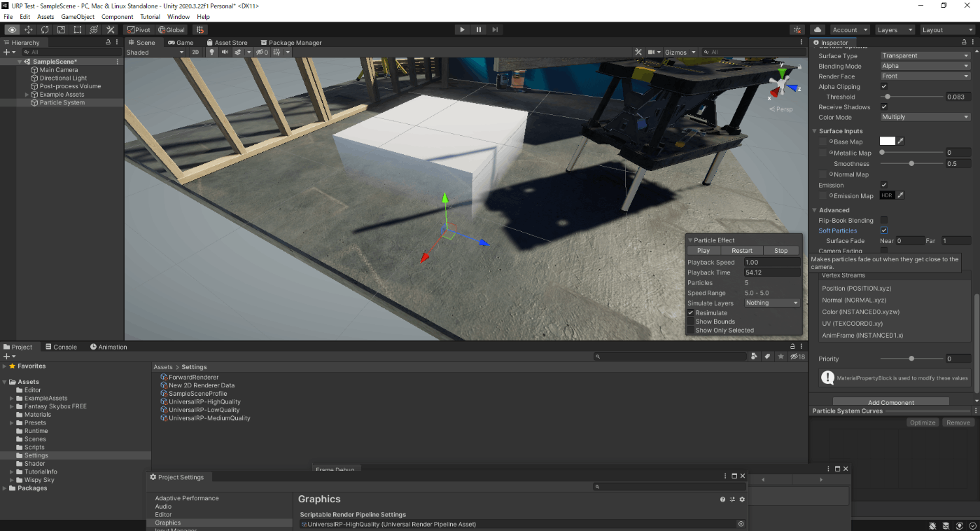This screenshot has height=531, width=980.
Task: Open the Layout dropdown
Action: [946, 30]
